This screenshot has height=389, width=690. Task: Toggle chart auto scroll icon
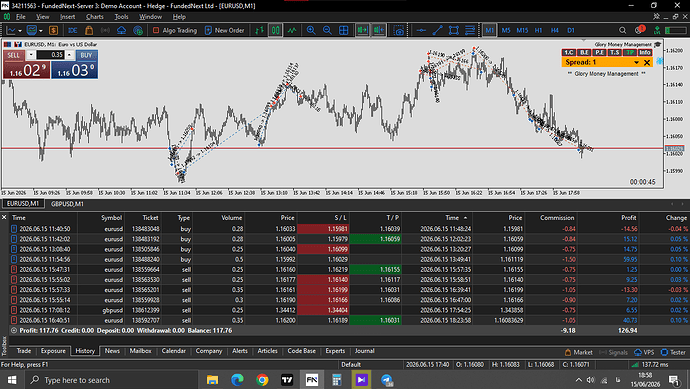coord(363,30)
